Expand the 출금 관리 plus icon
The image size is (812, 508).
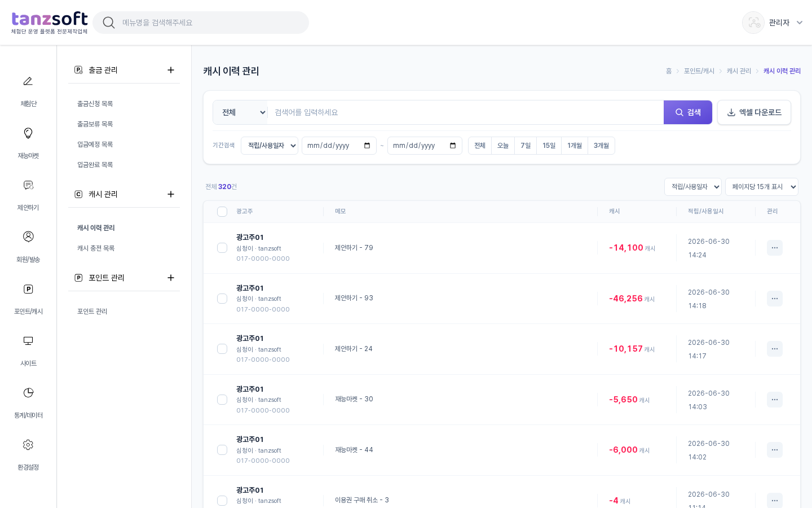point(171,70)
